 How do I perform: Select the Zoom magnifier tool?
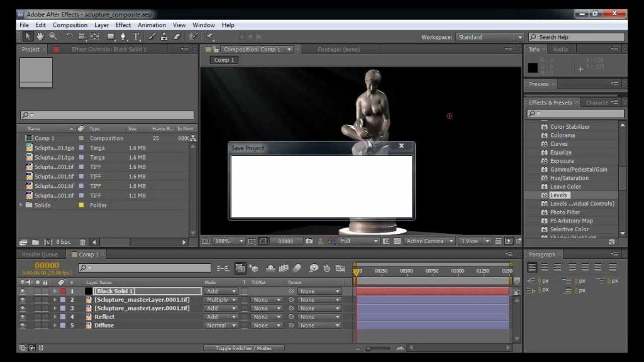click(53, 36)
